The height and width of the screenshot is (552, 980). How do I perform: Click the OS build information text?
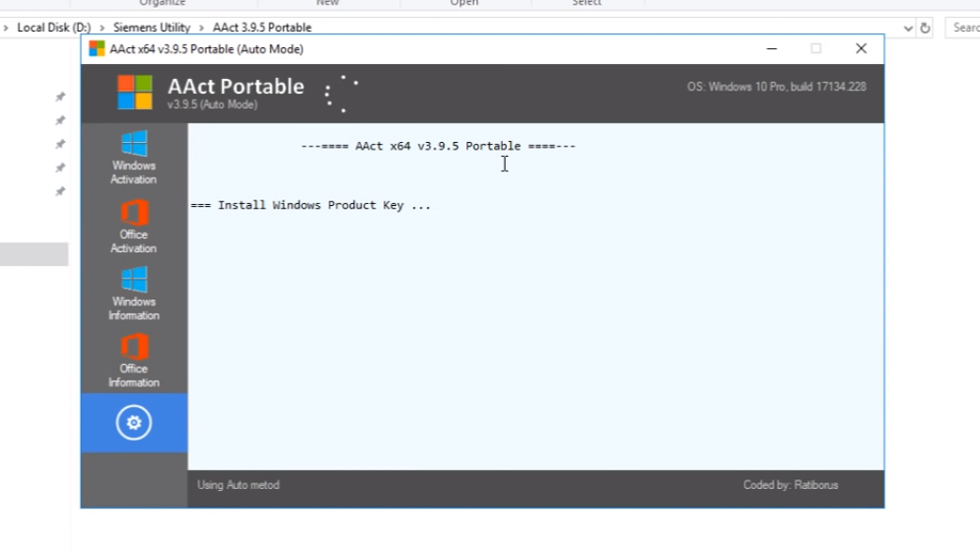777,87
